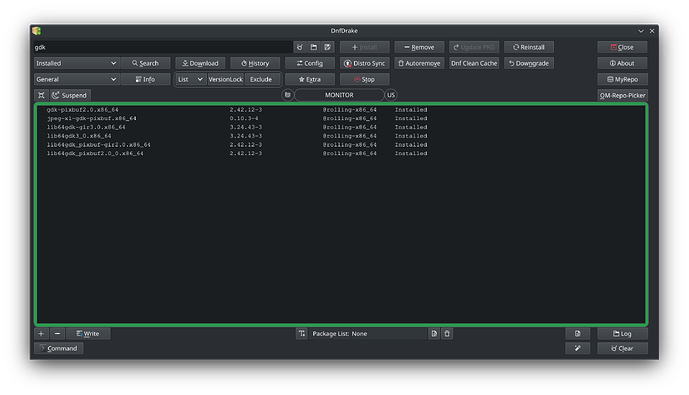Open the OM-Repo-Picker button
Viewport: 689px width, 395px height.
coord(622,95)
